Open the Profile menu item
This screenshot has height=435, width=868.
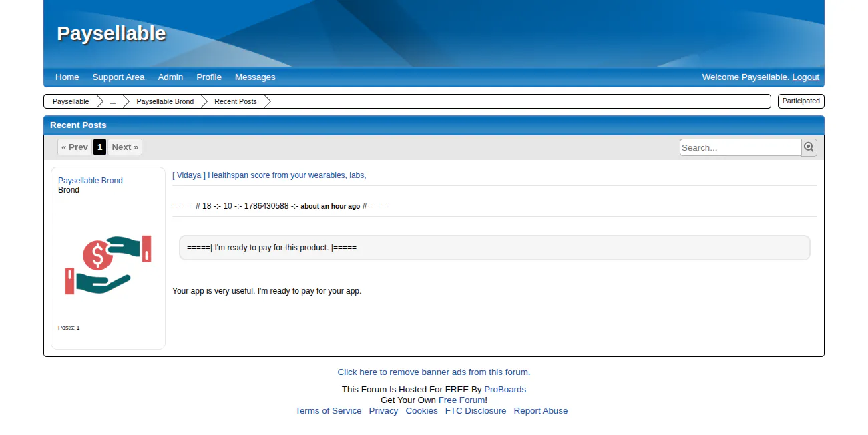(209, 77)
